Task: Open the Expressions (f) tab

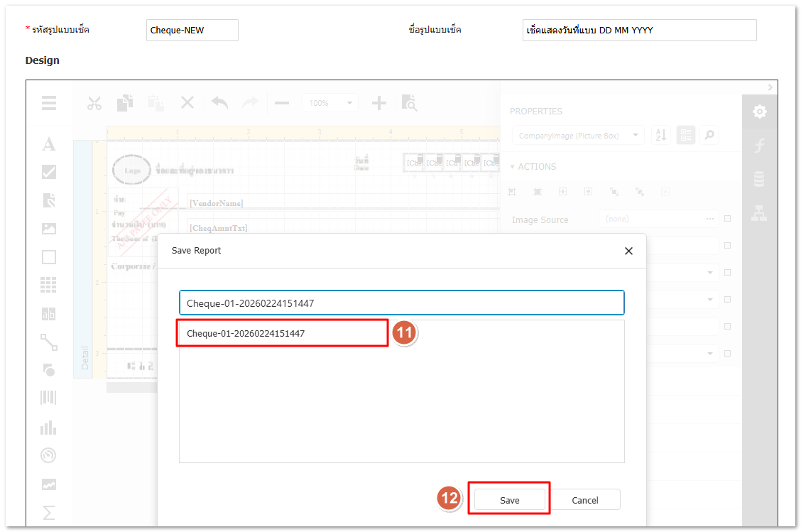Action: pos(759,146)
